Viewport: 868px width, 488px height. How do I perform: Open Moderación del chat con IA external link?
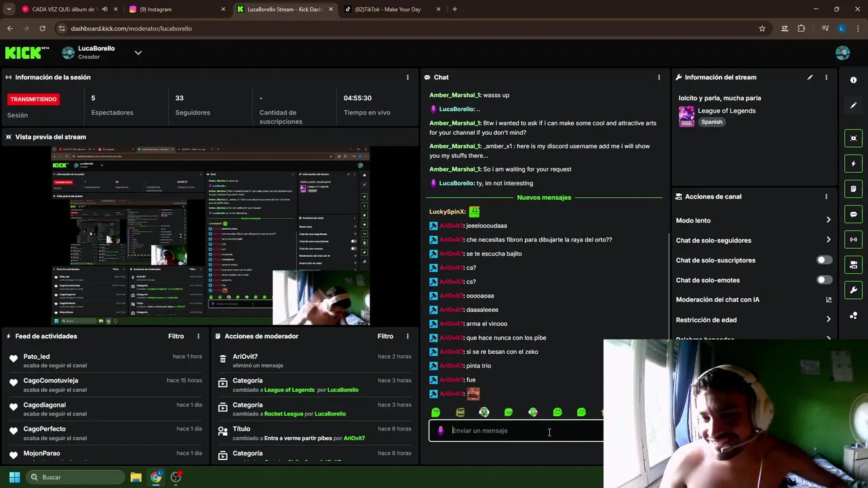coord(828,300)
